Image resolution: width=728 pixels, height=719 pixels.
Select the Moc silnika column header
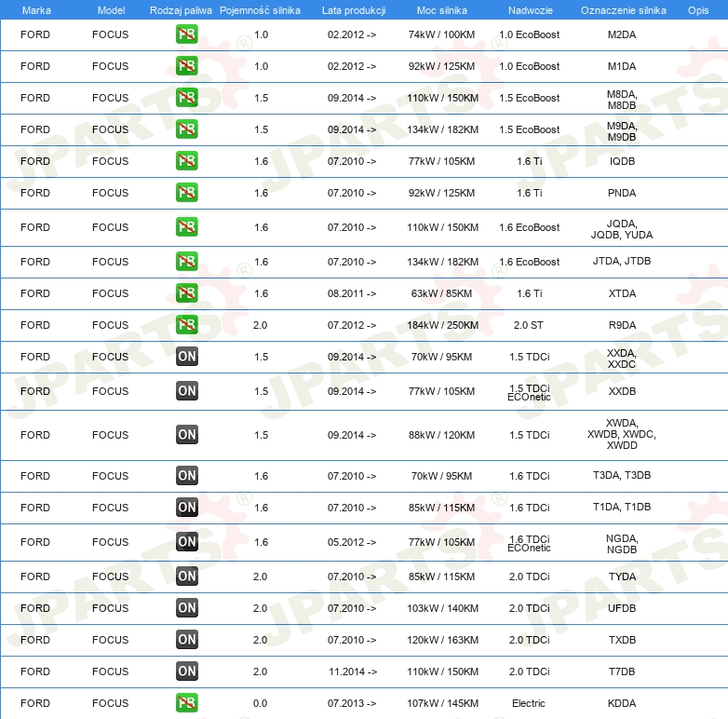click(442, 9)
